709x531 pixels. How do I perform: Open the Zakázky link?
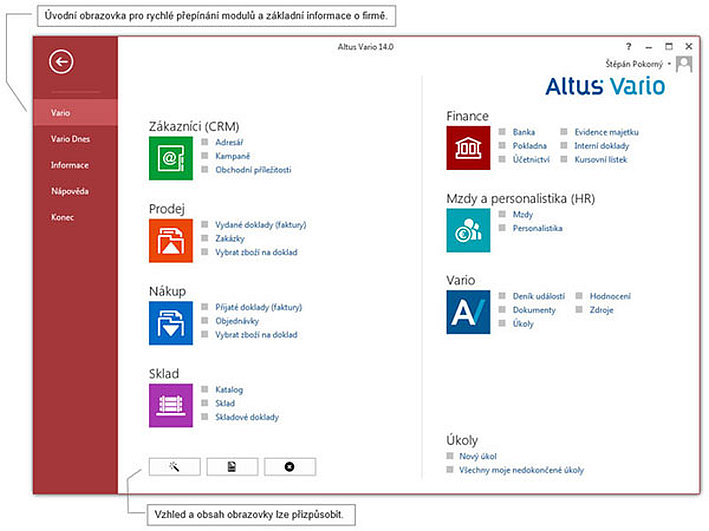(230, 239)
